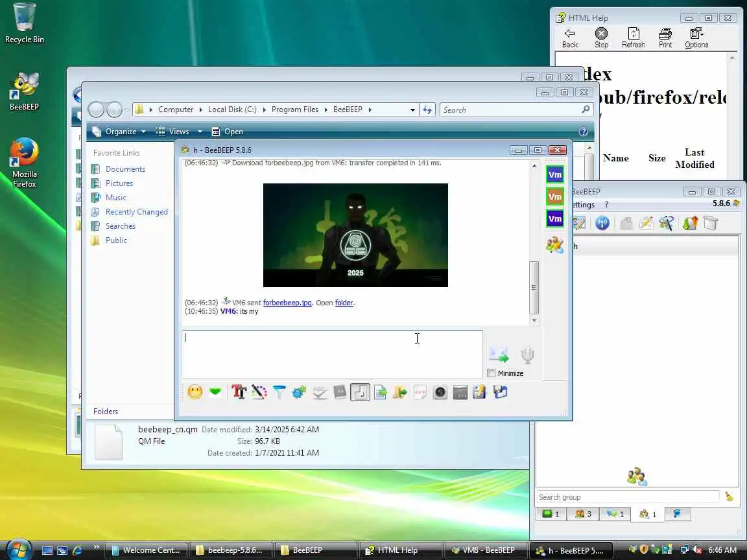Open the ? help menu in BeeBEEP main

coord(606,205)
